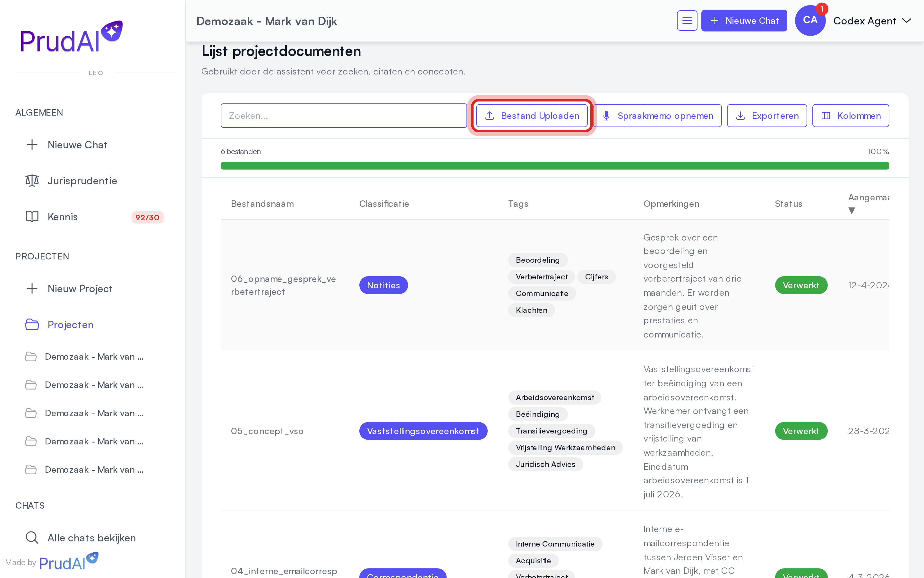The height and width of the screenshot is (578, 924).
Task: Open Kolommen column selector
Action: tap(850, 116)
